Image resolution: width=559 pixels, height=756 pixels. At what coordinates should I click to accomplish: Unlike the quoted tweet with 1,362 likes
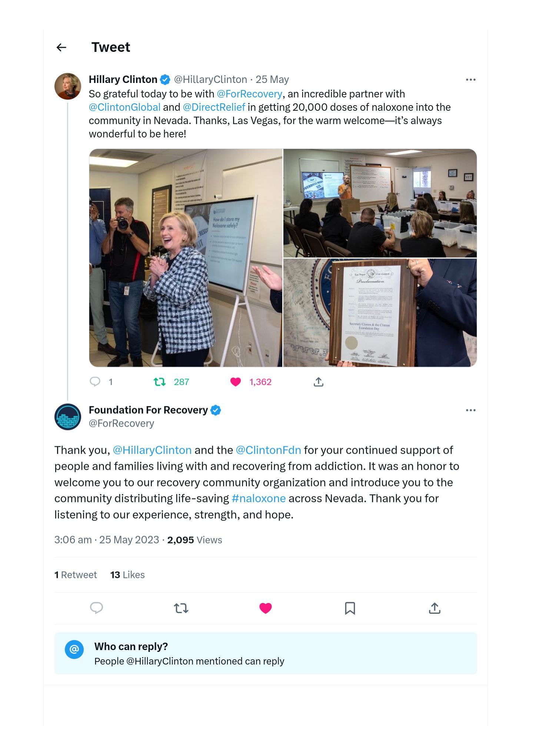click(x=236, y=382)
